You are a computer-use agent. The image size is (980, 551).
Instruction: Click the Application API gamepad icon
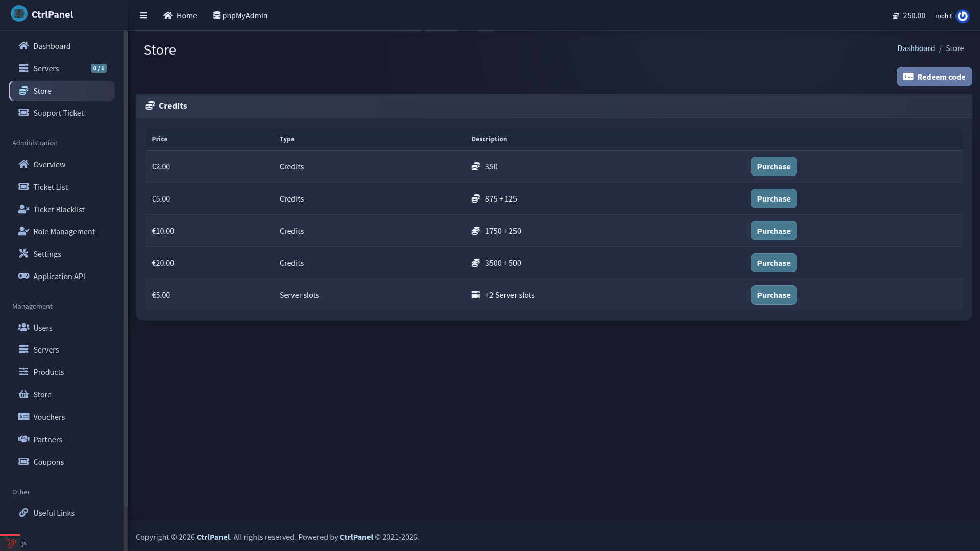23,276
